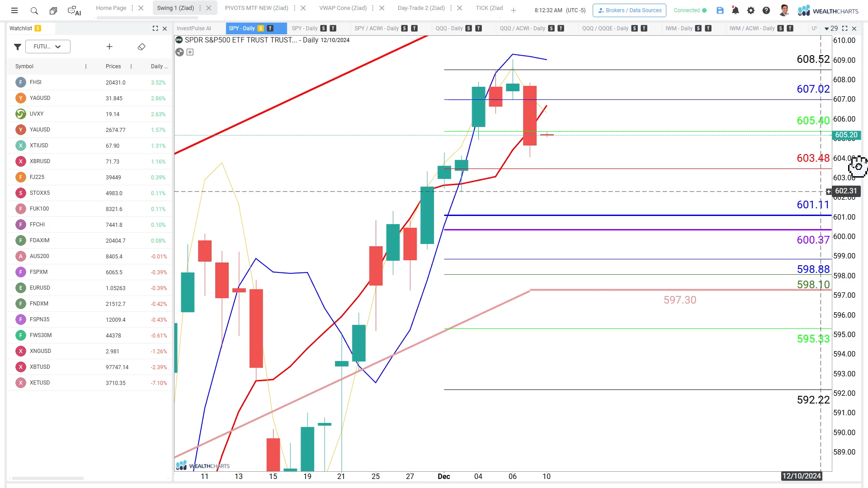
Task: Toggle S link on SPY / ACWI - Daily tab
Action: (405, 28)
